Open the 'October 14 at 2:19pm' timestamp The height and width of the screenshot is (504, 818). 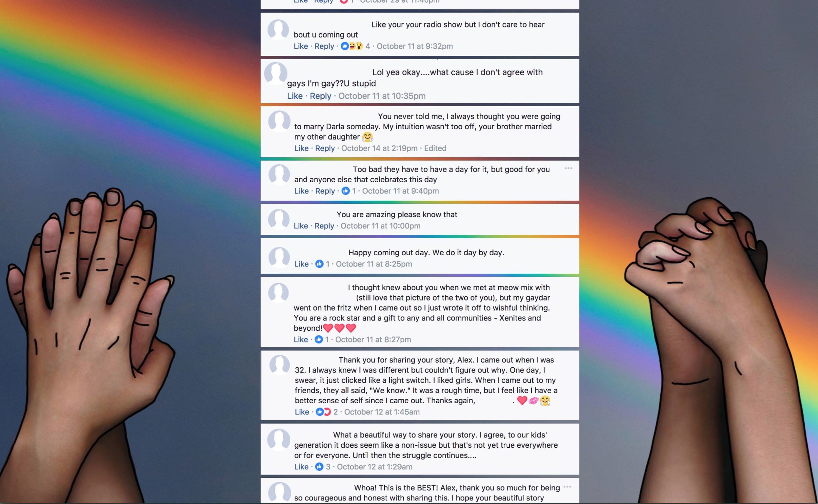tap(379, 148)
